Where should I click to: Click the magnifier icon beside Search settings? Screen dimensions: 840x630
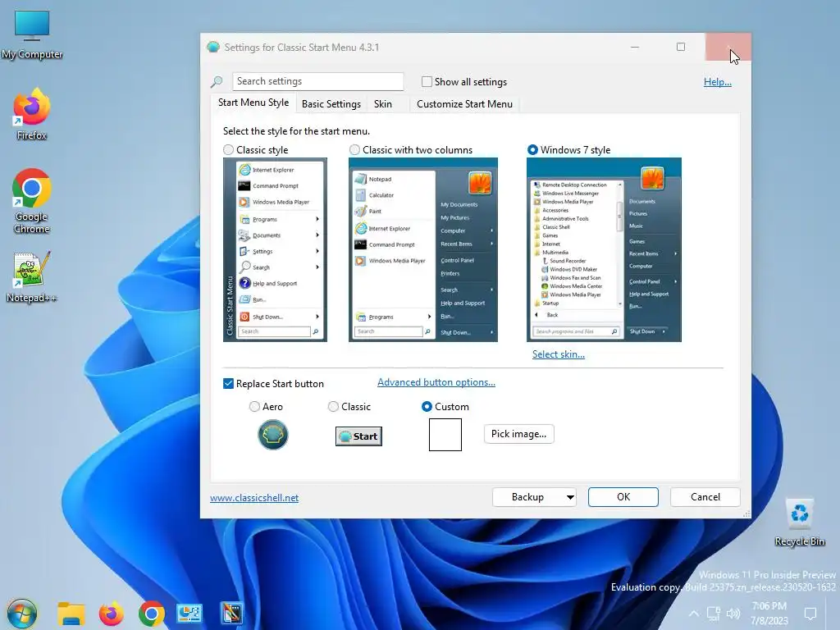point(217,81)
